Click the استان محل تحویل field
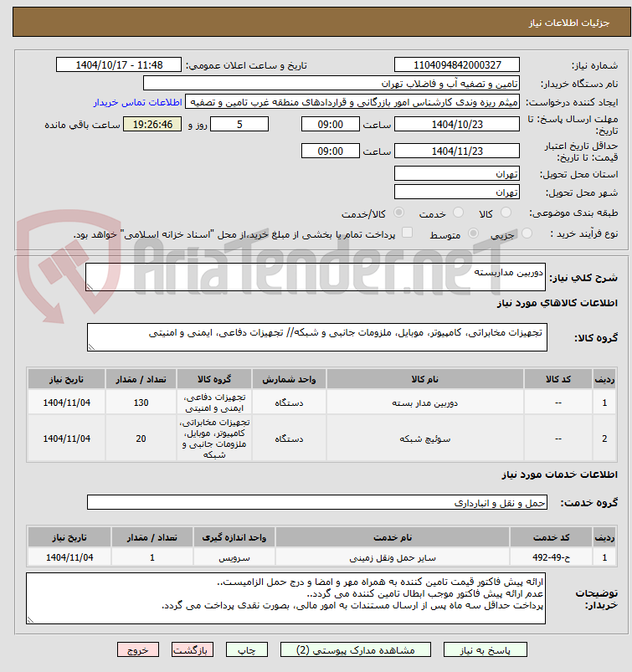This screenshot has width=632, height=672. pos(457,173)
